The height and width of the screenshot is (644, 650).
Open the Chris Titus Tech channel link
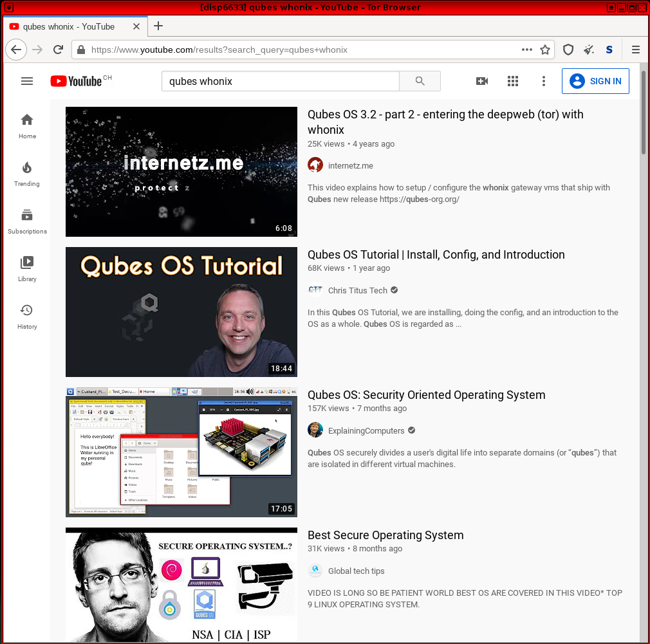click(x=357, y=290)
